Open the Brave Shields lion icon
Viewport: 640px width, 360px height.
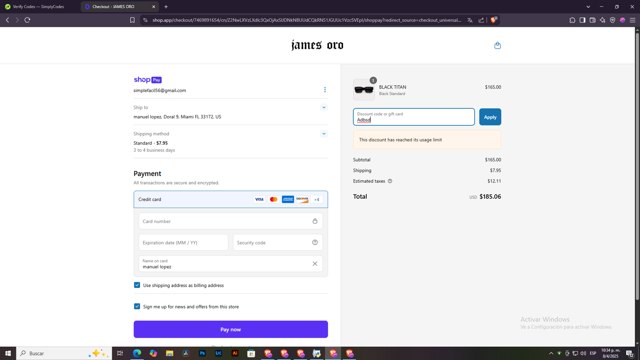(x=493, y=20)
